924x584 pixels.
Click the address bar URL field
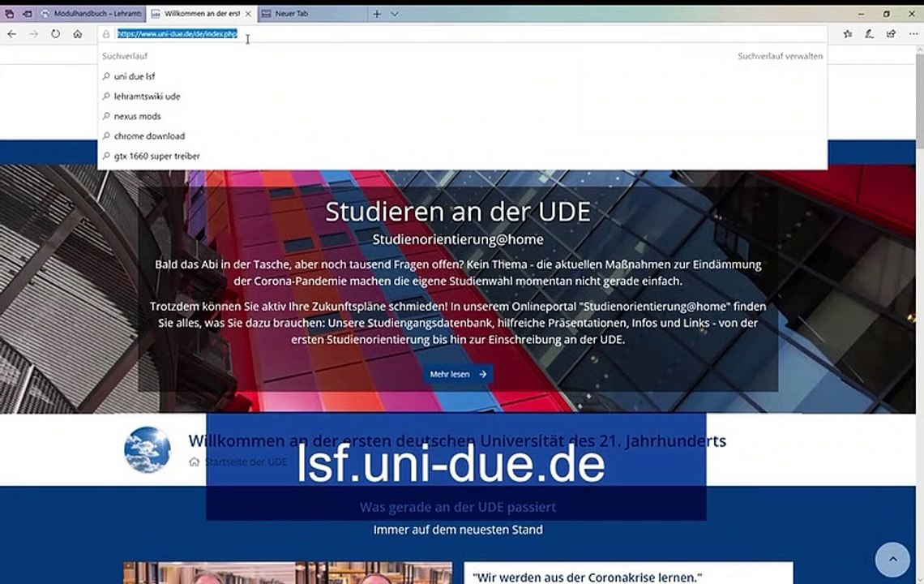463,34
